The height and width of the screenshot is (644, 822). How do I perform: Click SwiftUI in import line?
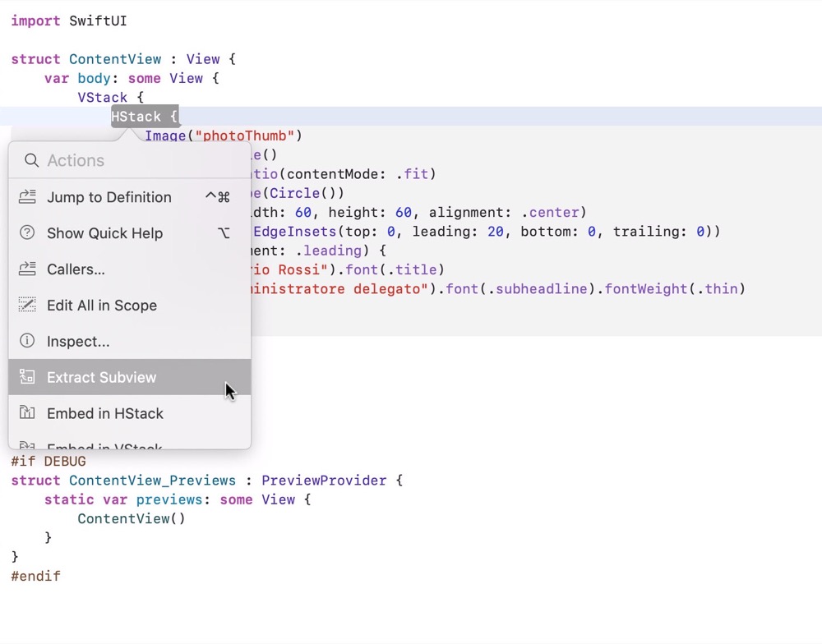[98, 21]
